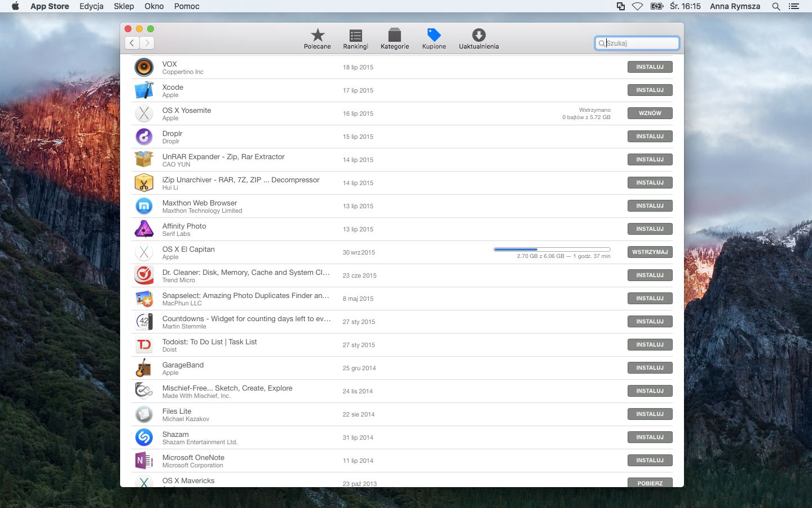Go forward with the right arrow button
The height and width of the screenshot is (508, 812).
147,43
